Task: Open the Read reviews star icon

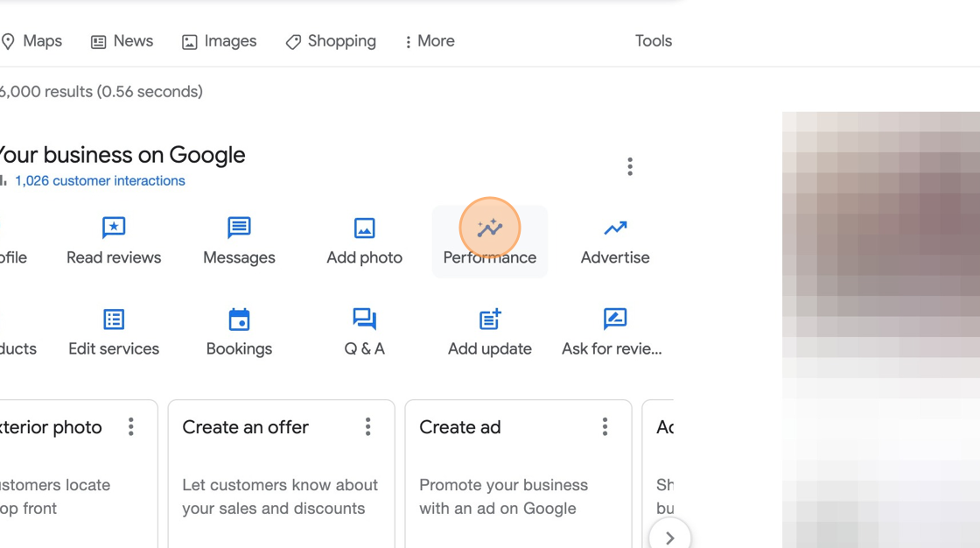Action: pyautogui.click(x=114, y=228)
